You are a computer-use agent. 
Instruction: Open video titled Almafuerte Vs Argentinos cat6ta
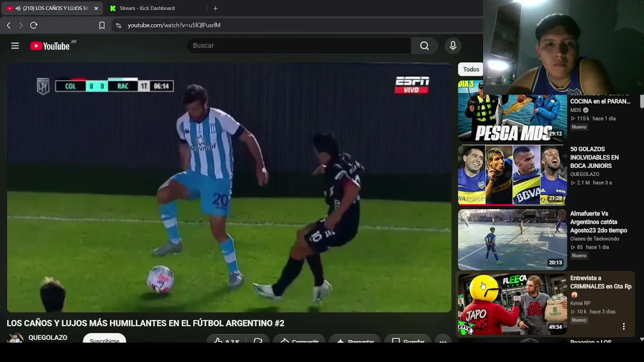(x=598, y=222)
